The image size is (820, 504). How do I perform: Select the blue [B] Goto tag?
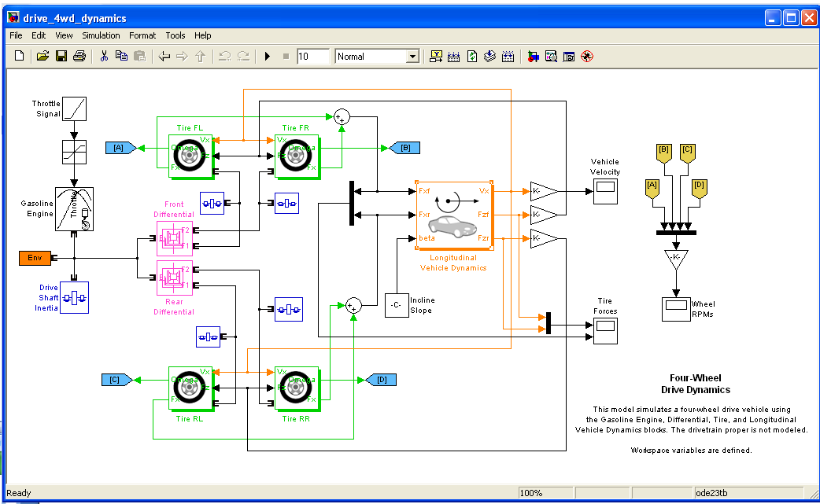click(x=404, y=148)
